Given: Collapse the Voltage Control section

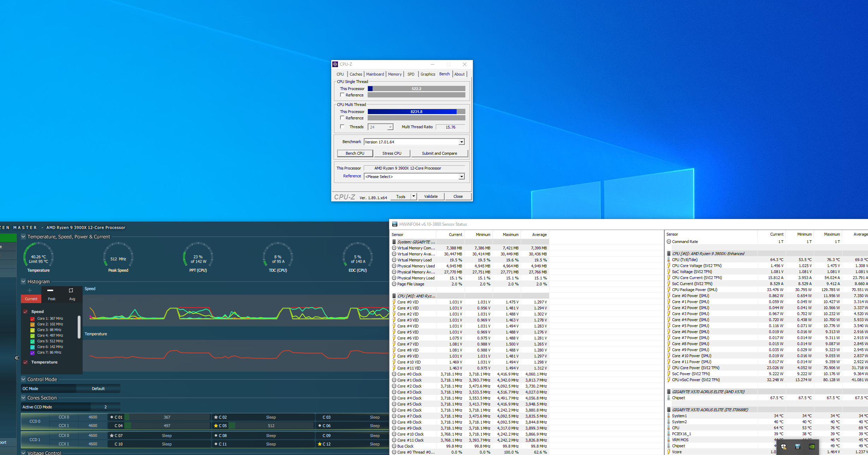Looking at the screenshot, I should click(24, 453).
